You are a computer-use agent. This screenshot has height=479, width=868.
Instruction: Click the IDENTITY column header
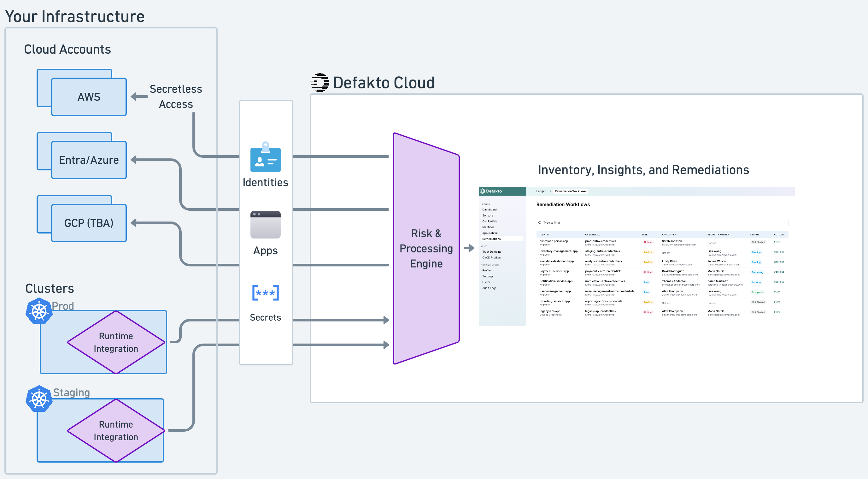point(545,235)
